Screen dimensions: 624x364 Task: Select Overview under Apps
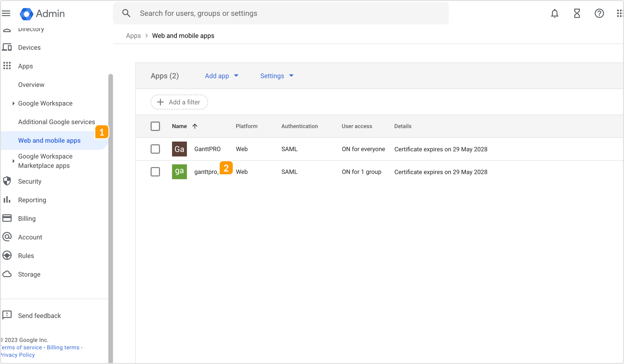tap(31, 85)
